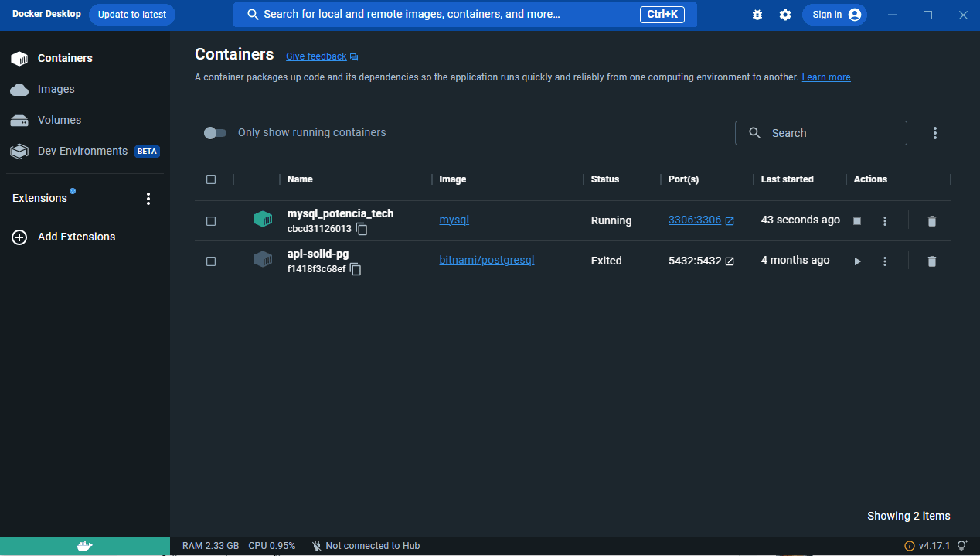Click the api-solid-pg container icon
980x556 pixels.
click(x=263, y=260)
